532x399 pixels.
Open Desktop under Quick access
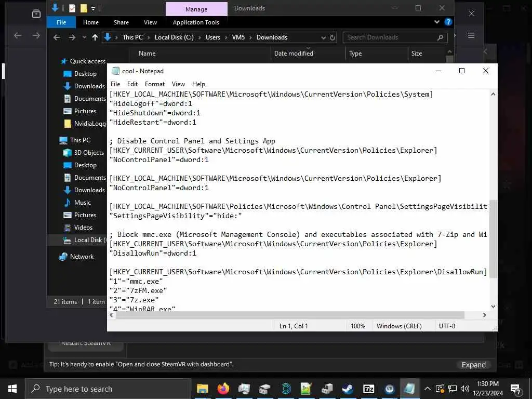tap(85, 74)
